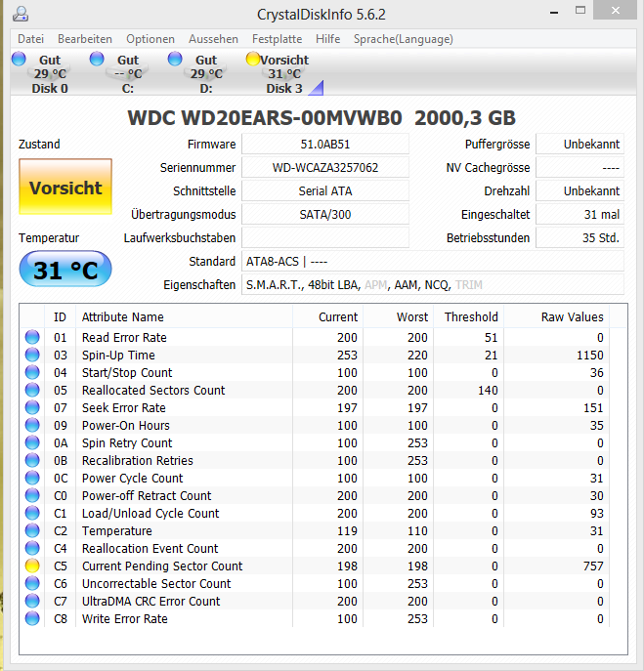Click the status orb of Temperature attribute row

coord(32,530)
